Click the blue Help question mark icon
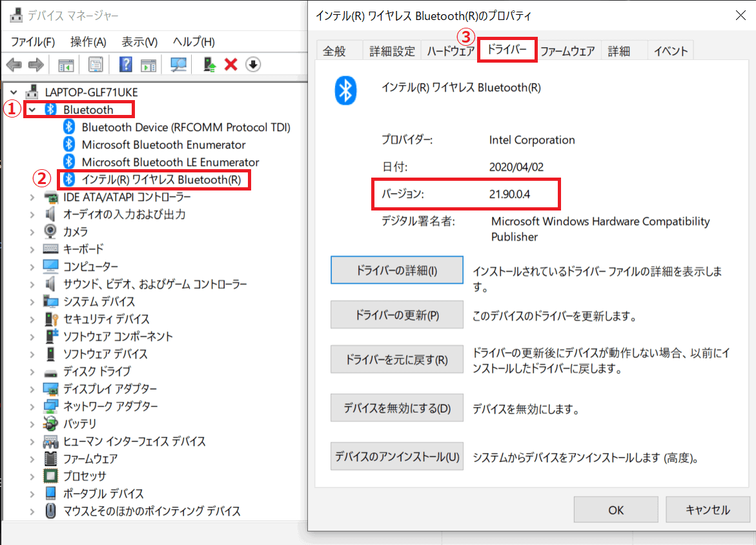756x545 pixels. pyautogui.click(x=125, y=64)
